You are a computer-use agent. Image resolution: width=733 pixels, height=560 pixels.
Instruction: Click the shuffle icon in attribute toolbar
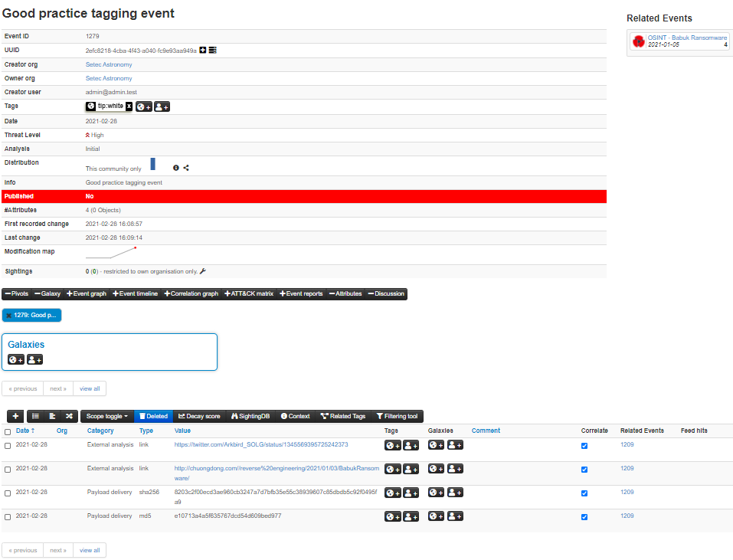69,416
